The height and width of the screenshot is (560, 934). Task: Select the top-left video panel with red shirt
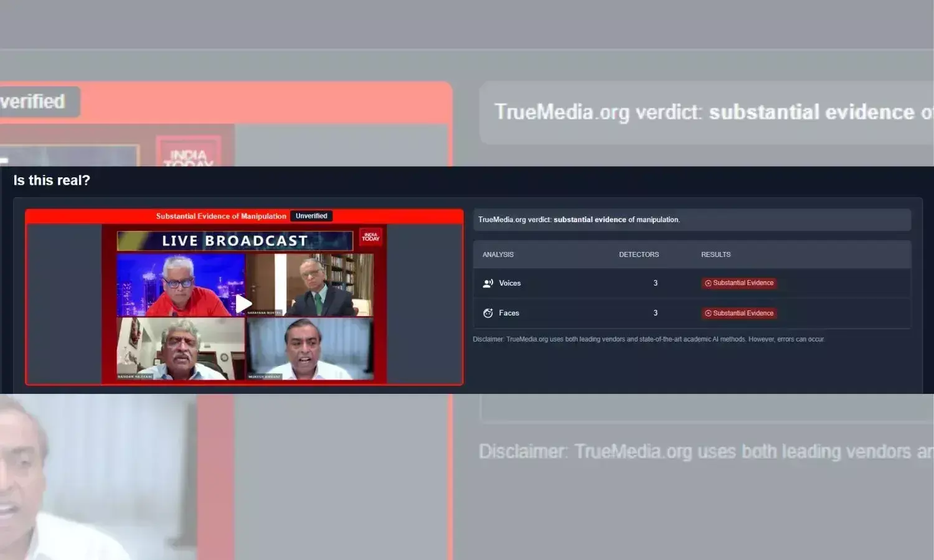pos(181,284)
